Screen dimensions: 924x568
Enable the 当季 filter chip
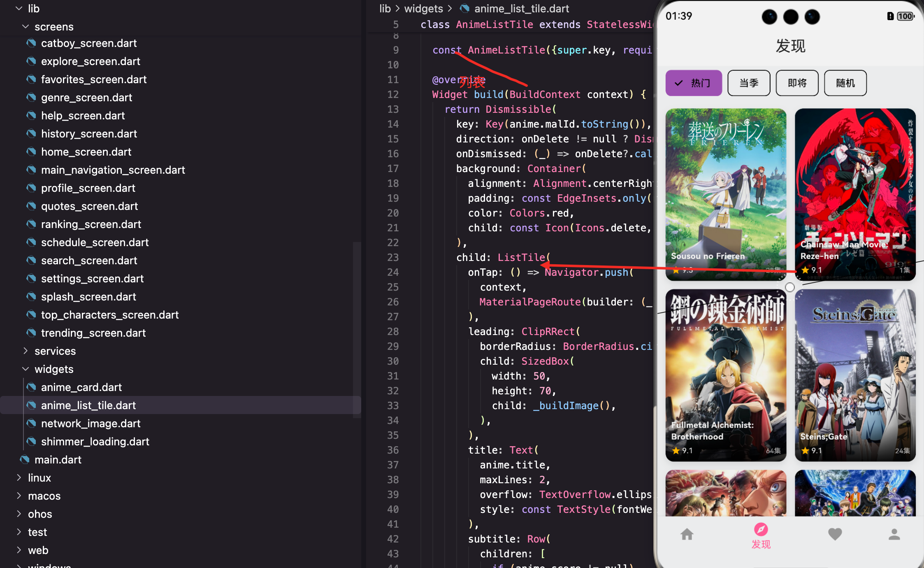coord(749,83)
